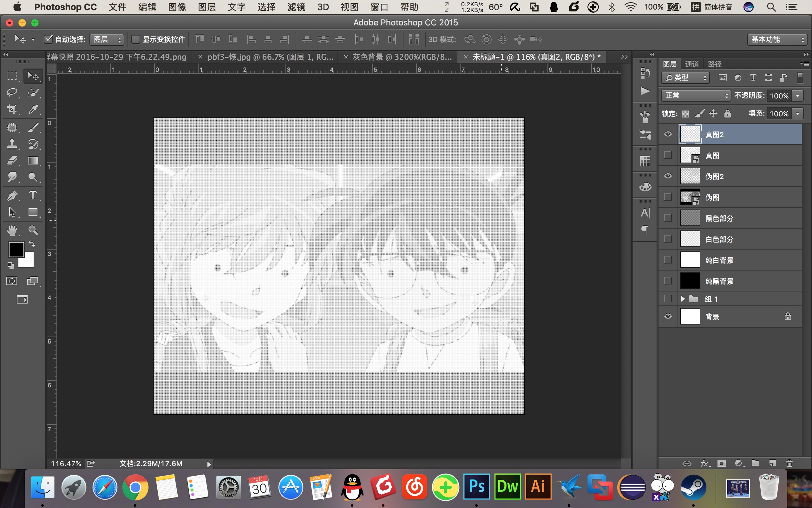The width and height of the screenshot is (812, 508).
Task: Hide the 背景 layer
Action: pyautogui.click(x=668, y=316)
